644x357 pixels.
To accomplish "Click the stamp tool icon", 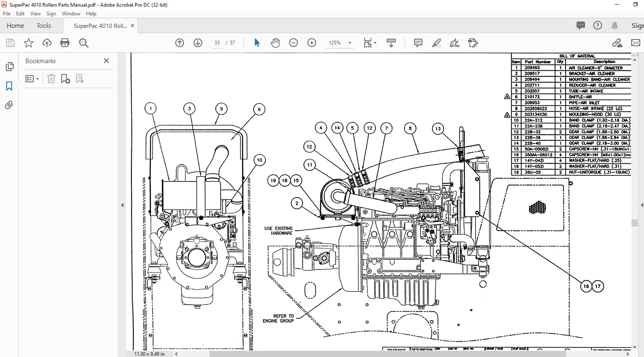I will click(473, 43).
